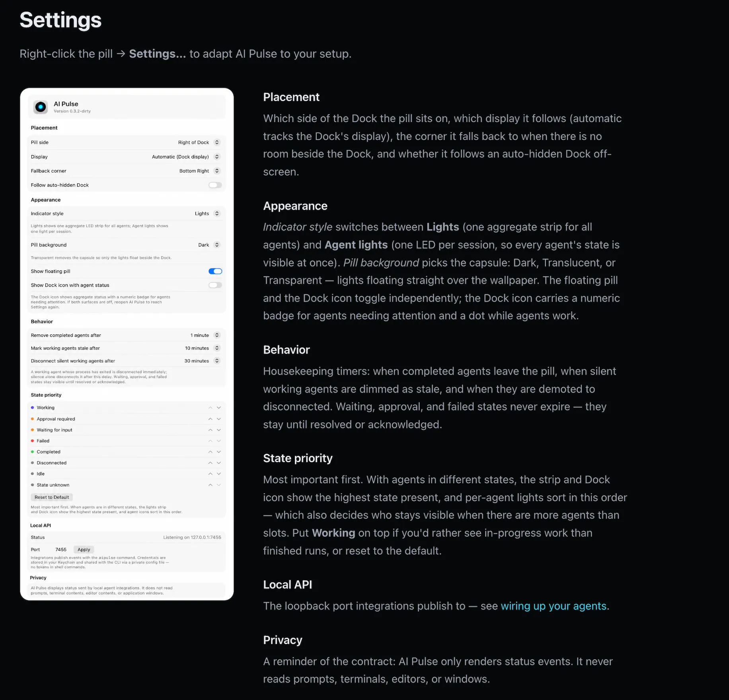729x700 pixels.
Task: Click the Privacy article heading
Action: click(283, 640)
